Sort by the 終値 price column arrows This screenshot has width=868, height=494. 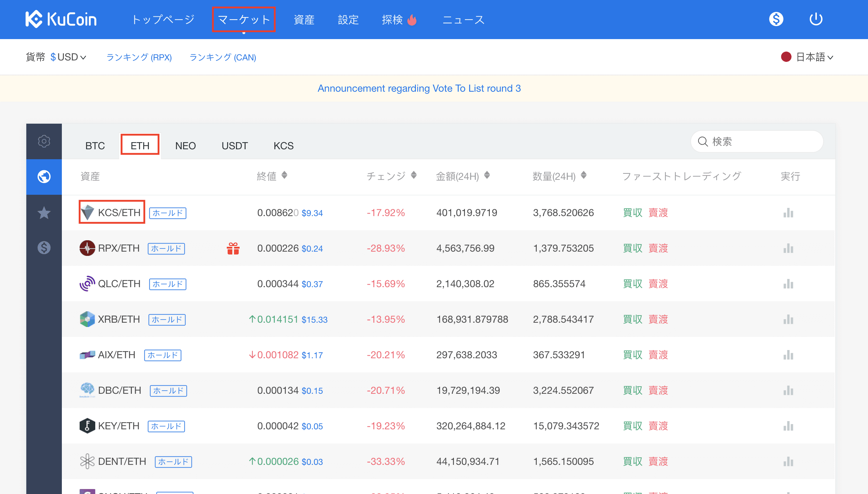284,175
